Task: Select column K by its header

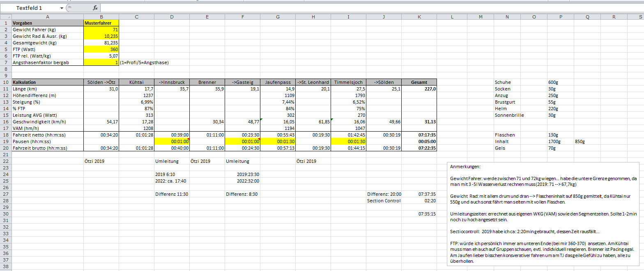Action: 419,17
